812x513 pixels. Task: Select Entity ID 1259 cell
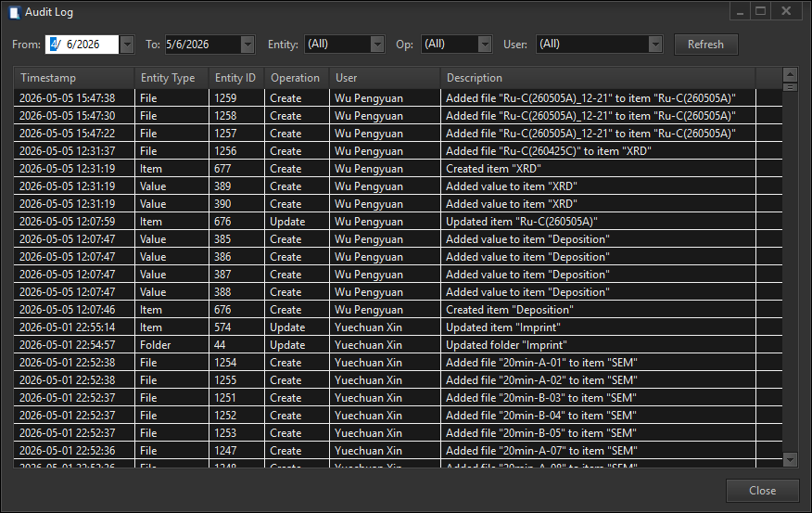point(236,98)
